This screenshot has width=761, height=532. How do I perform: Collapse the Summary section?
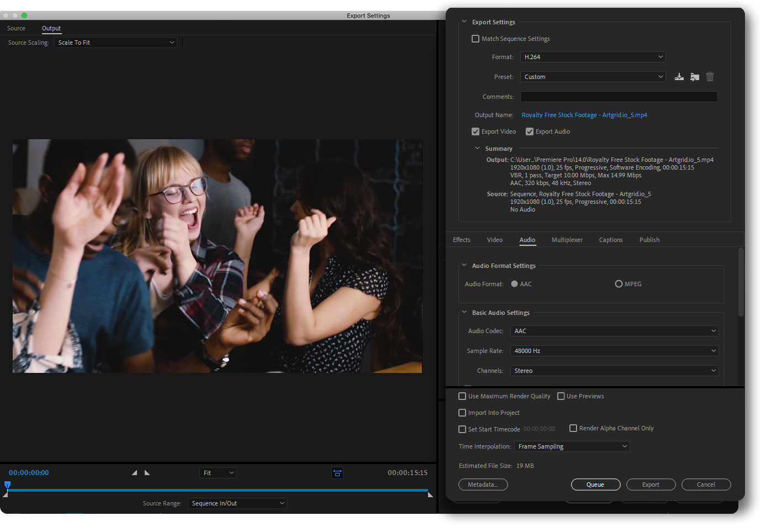(x=478, y=149)
